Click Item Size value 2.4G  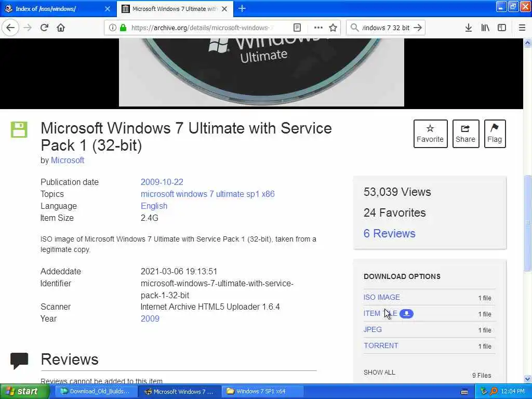[150, 218]
